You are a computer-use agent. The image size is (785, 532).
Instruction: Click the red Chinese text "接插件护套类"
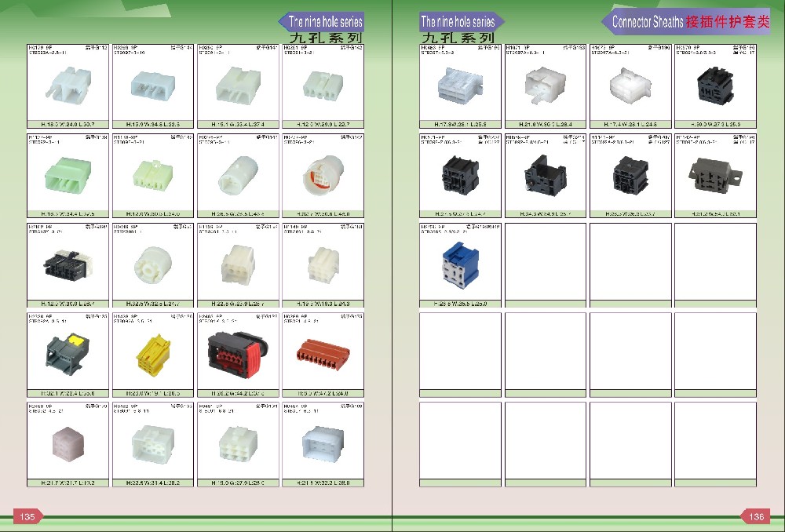click(x=728, y=21)
